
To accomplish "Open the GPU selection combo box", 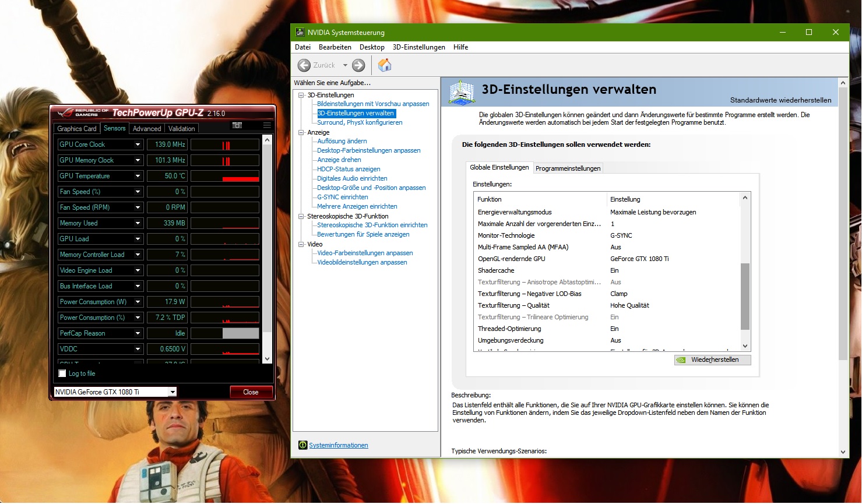I will tap(115, 392).
